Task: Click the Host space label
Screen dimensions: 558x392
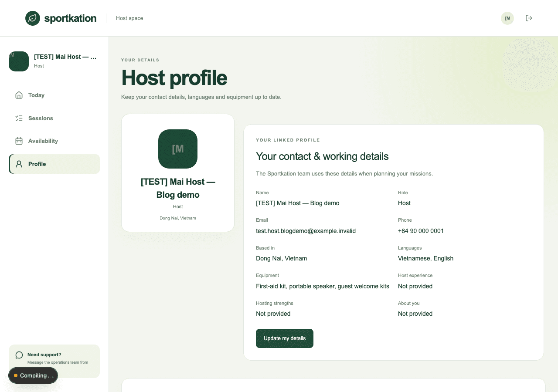Action: [129, 18]
